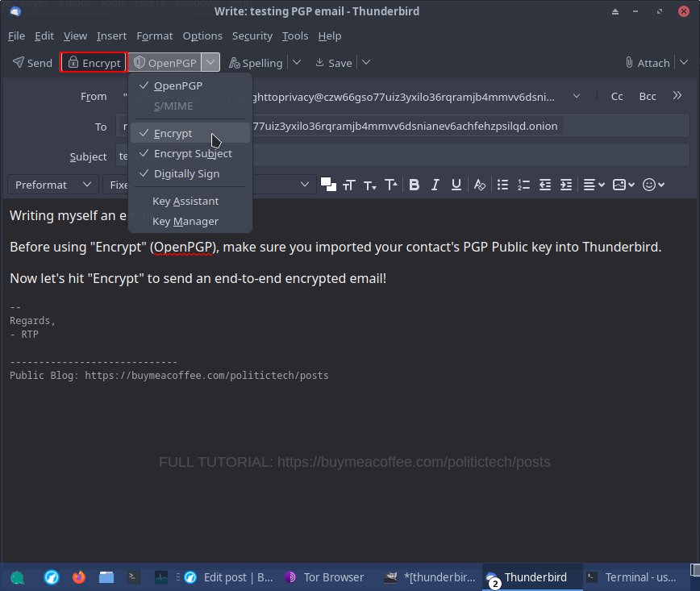Switch to *[thunderbir... GIMP taskbar window
Viewport: 700px width, 591px height.
click(431, 577)
